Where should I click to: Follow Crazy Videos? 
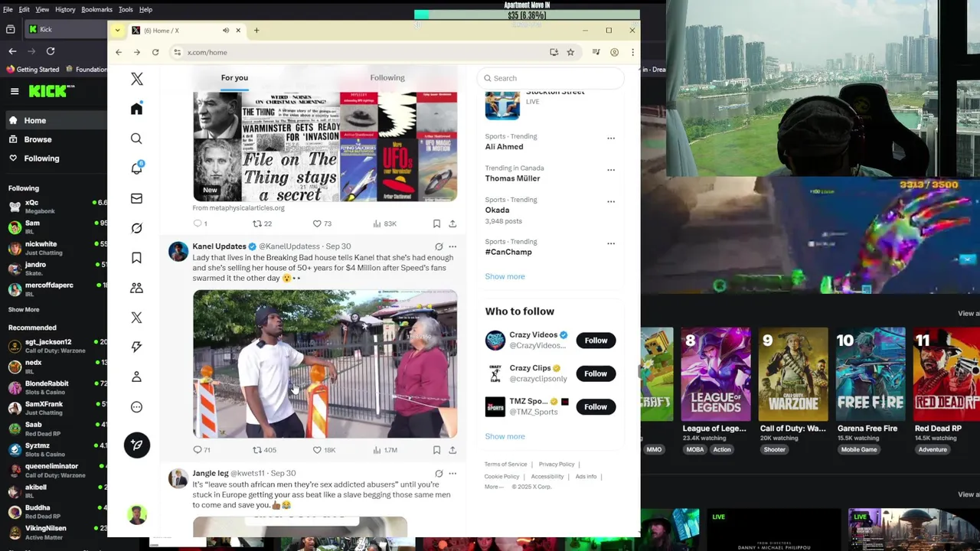coord(596,341)
